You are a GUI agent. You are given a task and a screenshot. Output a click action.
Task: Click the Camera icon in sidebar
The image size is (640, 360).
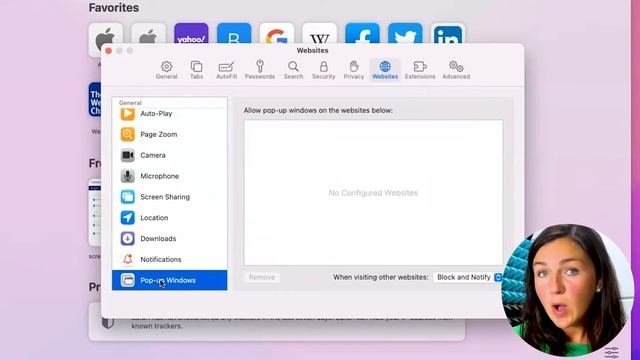[127, 155]
